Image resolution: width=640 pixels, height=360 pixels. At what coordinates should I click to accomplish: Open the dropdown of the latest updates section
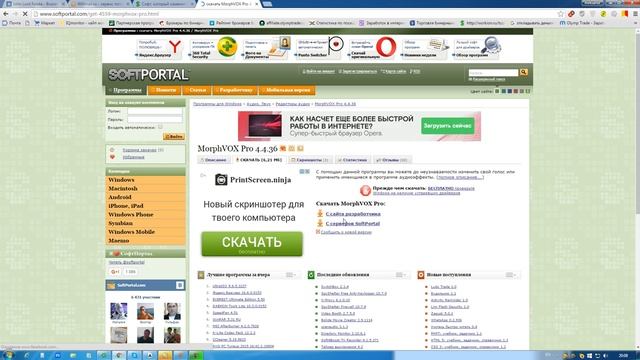401,275
